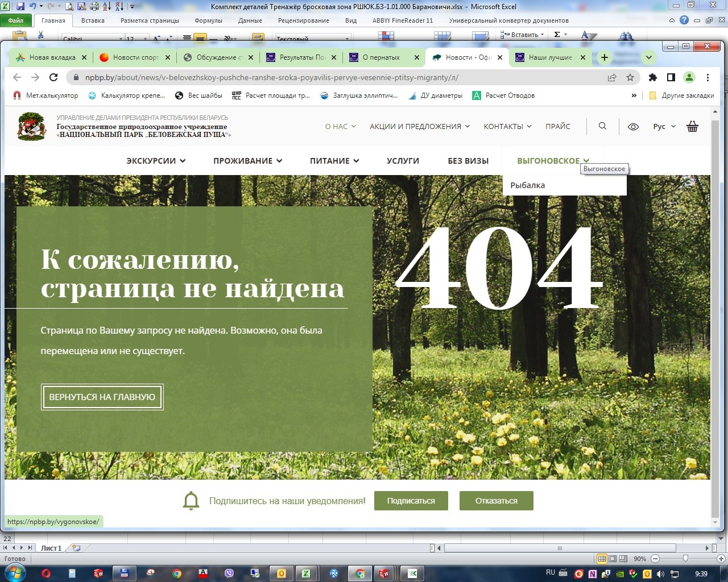Click Excel horizontal scrollbar
The image size is (728, 582).
(x=560, y=548)
